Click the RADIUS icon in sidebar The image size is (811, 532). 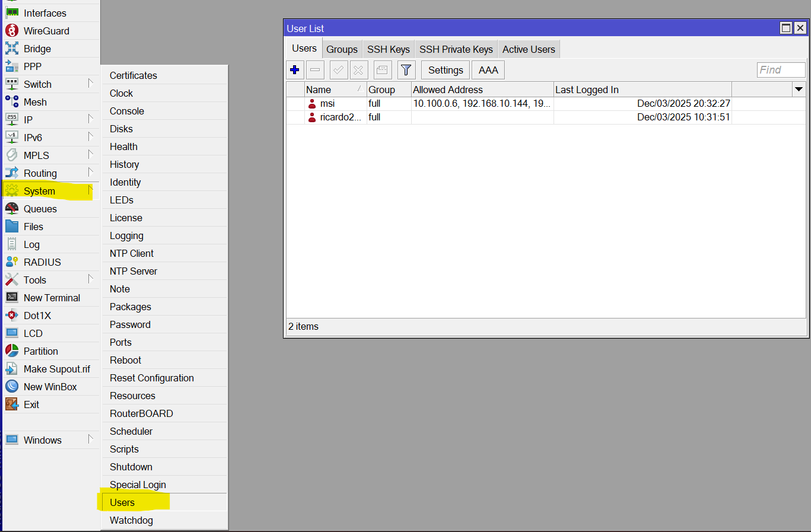(x=12, y=262)
